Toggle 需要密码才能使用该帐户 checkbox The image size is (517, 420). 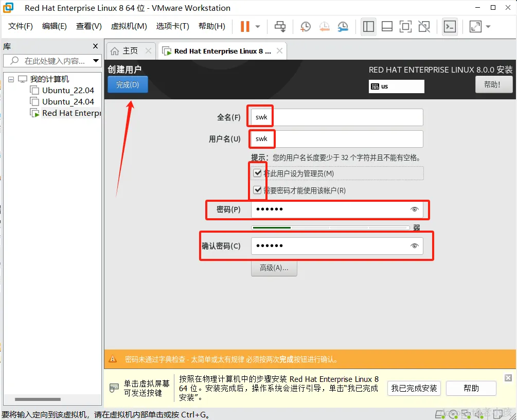pos(257,190)
